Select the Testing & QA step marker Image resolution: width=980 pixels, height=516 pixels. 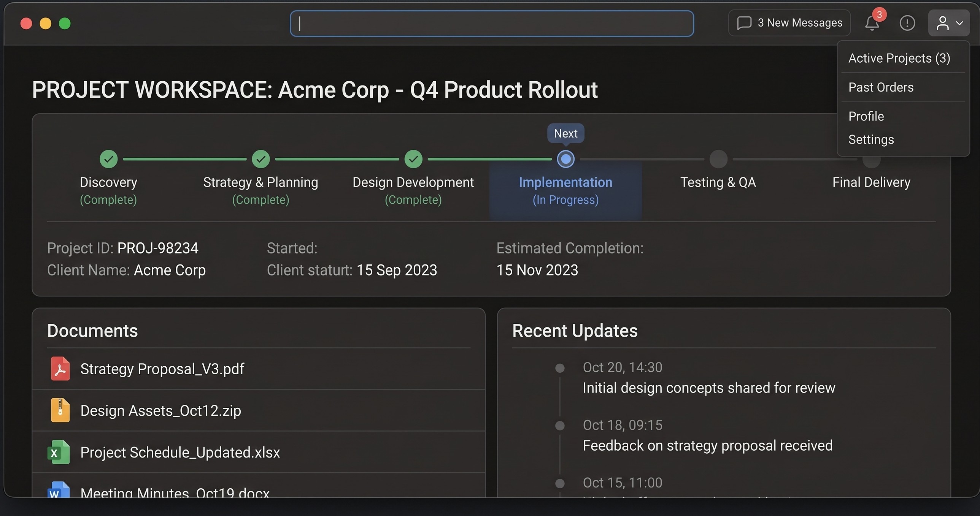pos(718,159)
